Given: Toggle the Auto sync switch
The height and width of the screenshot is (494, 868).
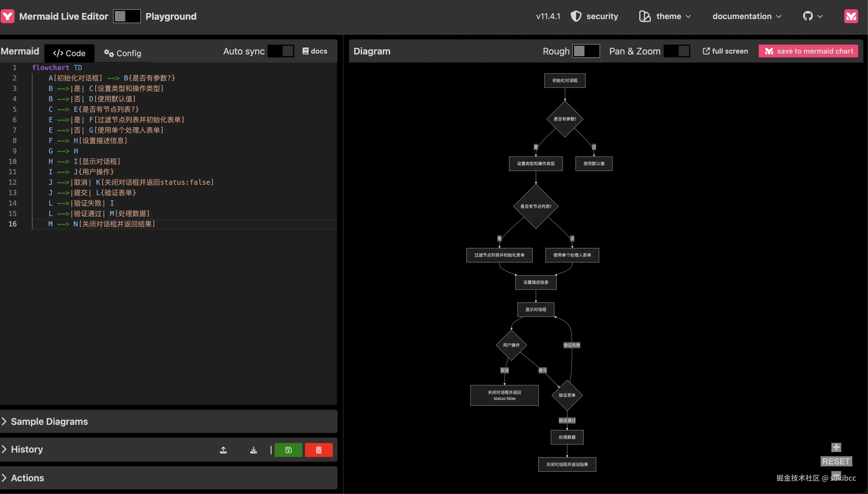Looking at the screenshot, I should pos(281,51).
